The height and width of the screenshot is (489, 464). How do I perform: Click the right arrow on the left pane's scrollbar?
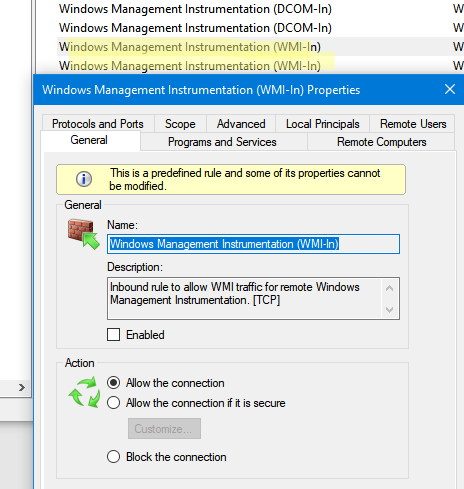pos(22,387)
